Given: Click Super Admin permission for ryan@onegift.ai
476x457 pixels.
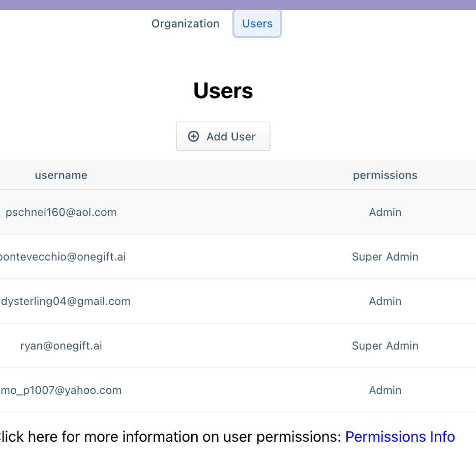Looking at the screenshot, I should click(x=385, y=346).
